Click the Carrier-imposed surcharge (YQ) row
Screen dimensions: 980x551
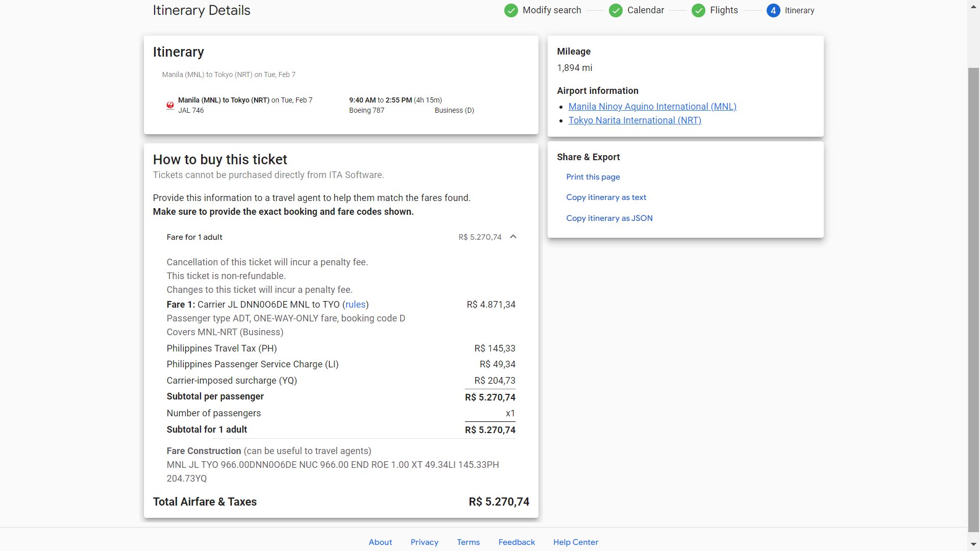(341, 381)
